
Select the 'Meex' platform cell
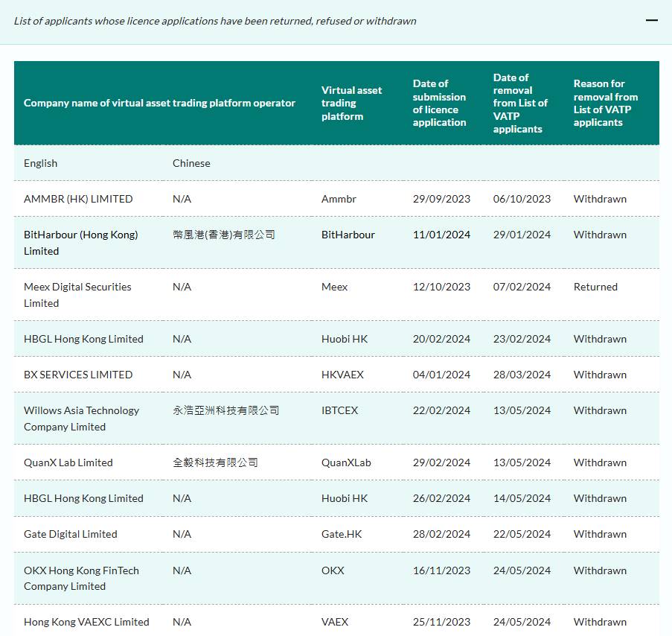334,287
